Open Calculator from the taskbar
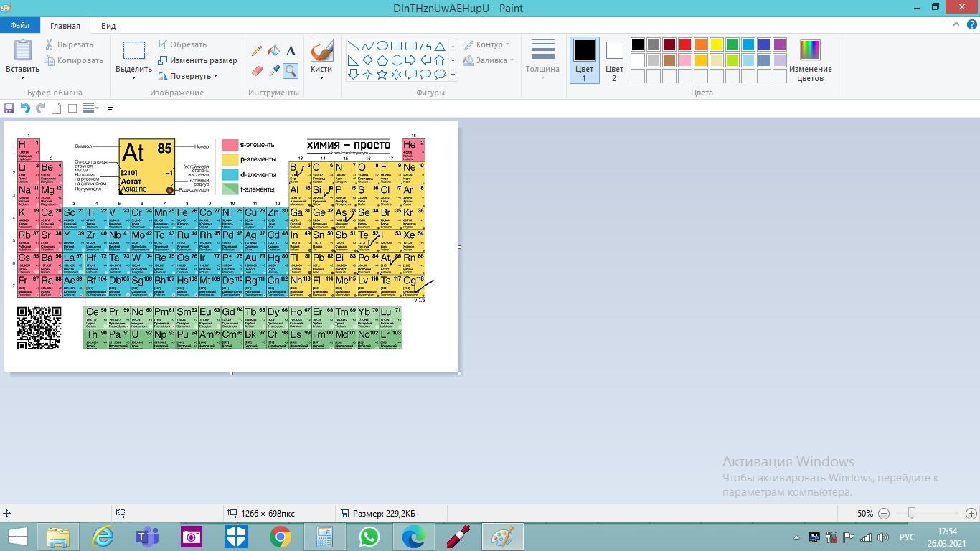 point(325,537)
